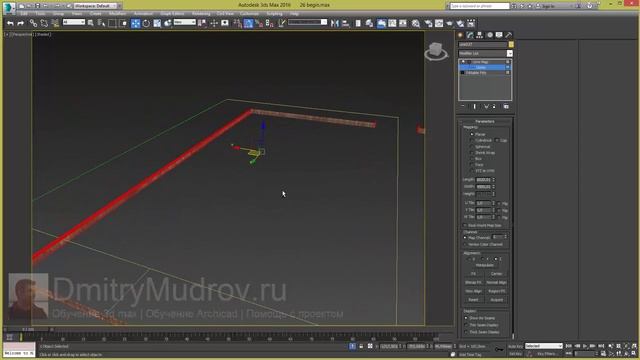Click the Align tool icon
The width and height of the screenshot is (640, 360).
pos(346,24)
